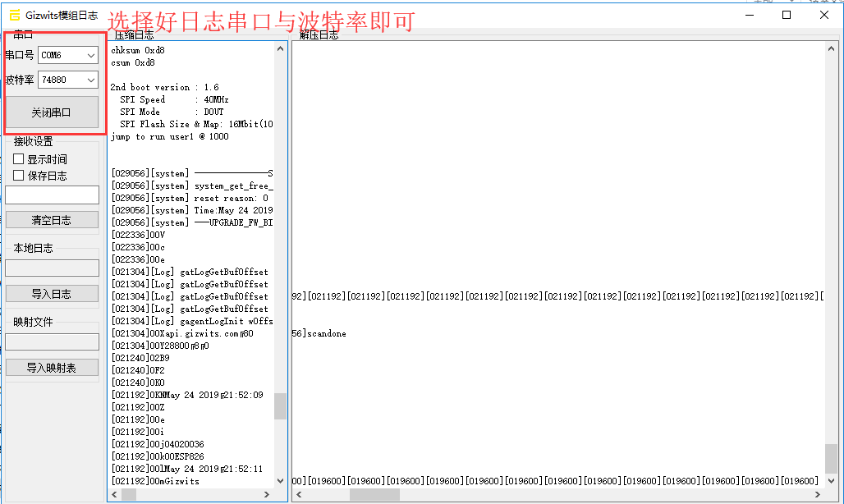Click the decompressed log horizontal scrollbar thumb

pyautogui.click(x=374, y=495)
